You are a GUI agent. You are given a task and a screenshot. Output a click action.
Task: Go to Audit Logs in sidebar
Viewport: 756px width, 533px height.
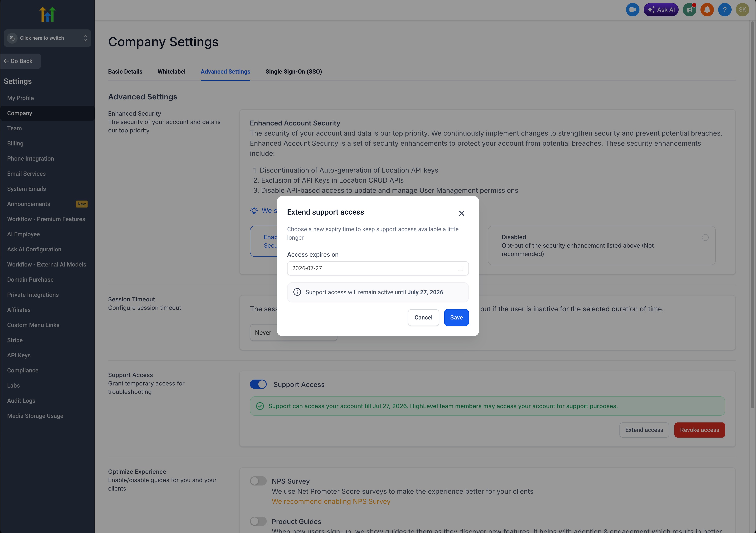[x=21, y=400]
